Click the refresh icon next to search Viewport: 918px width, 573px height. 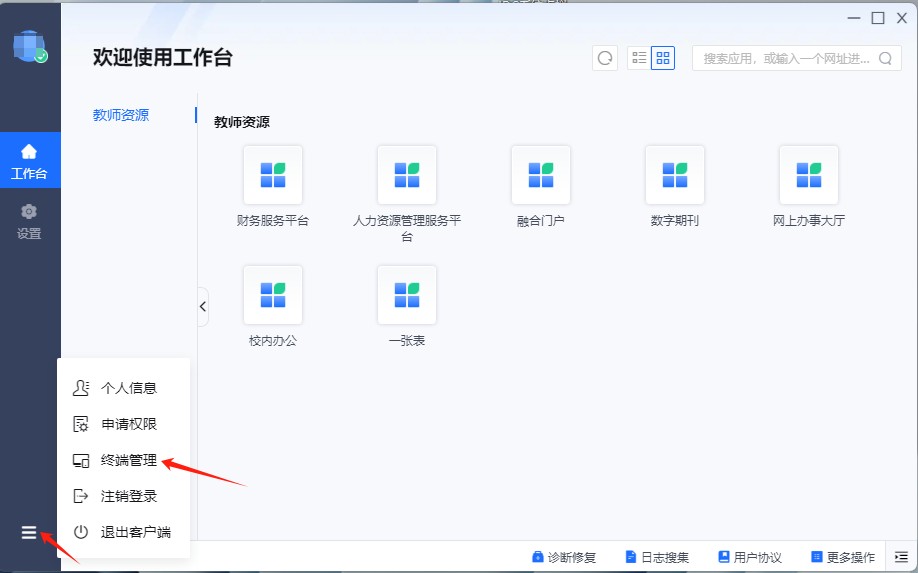tap(604, 58)
